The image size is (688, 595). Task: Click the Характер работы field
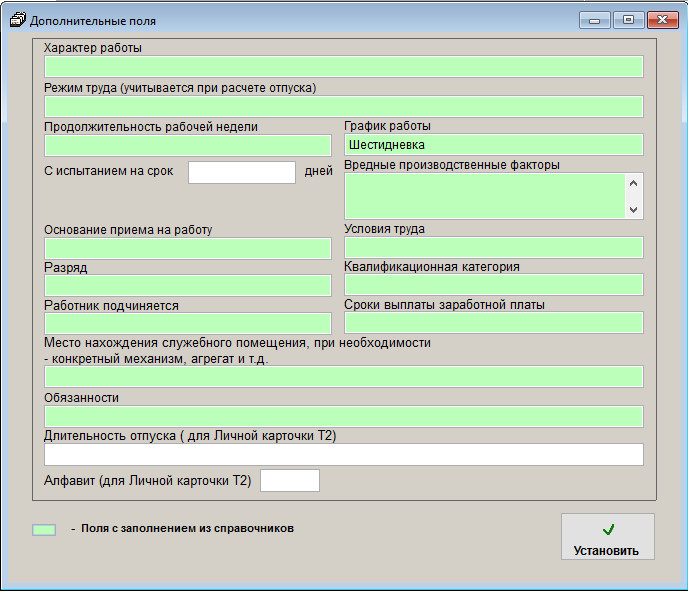tap(344, 67)
